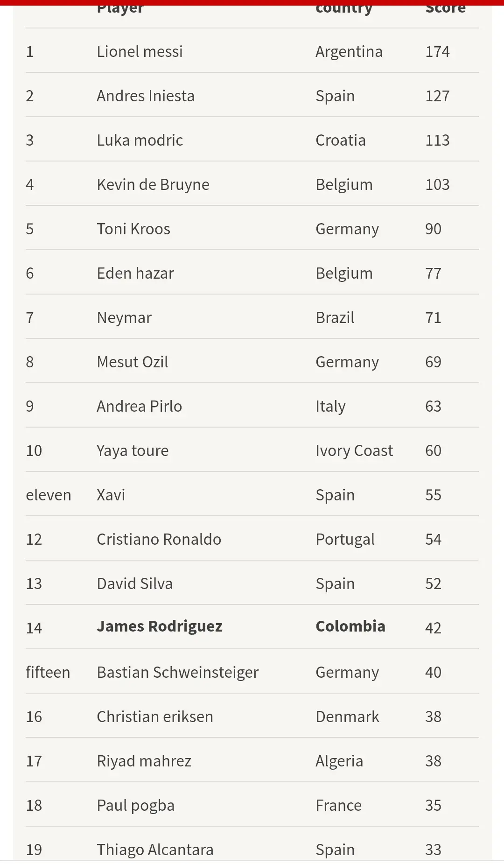Image resolution: width=504 pixels, height=864 pixels.
Task: Select the Andres Iniesta row name
Action: coord(146,96)
